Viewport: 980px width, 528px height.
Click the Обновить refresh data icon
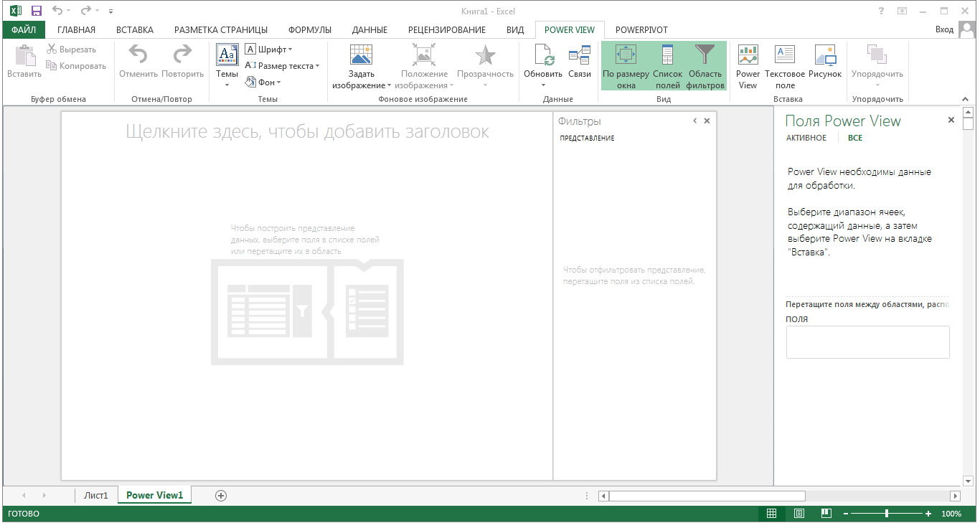coord(543,56)
